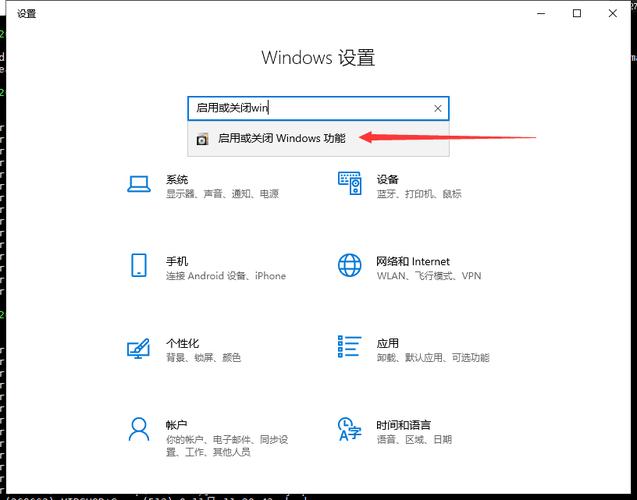Screen dimensions: 637x500
Task: Open the 系统 settings title link
Action: 177,179
